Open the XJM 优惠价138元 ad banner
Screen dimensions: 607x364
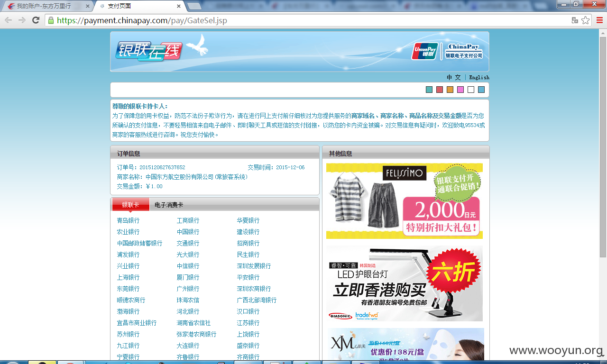coord(405,344)
